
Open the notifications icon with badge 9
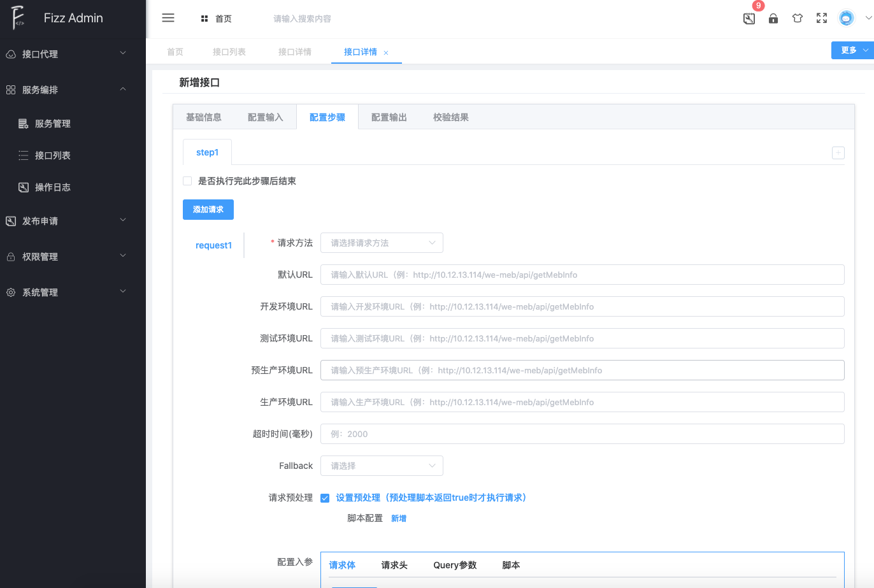pos(749,18)
